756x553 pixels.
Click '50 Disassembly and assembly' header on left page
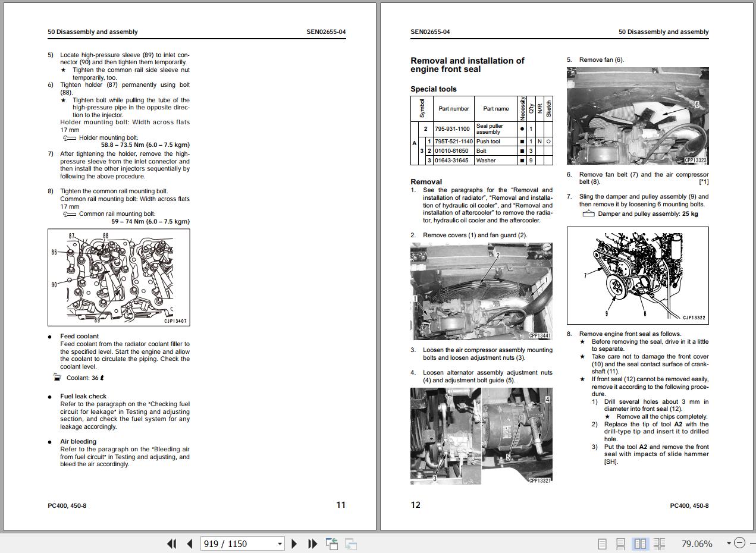point(93,32)
